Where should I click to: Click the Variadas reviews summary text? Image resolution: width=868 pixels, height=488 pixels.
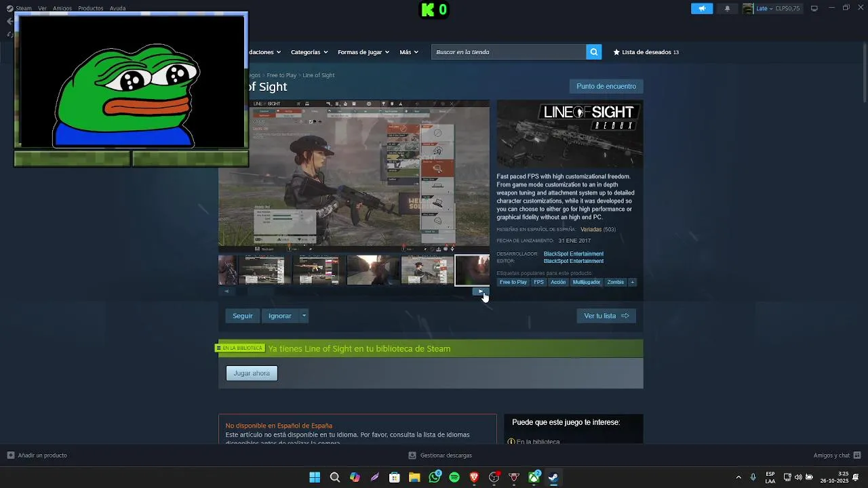[x=591, y=230]
